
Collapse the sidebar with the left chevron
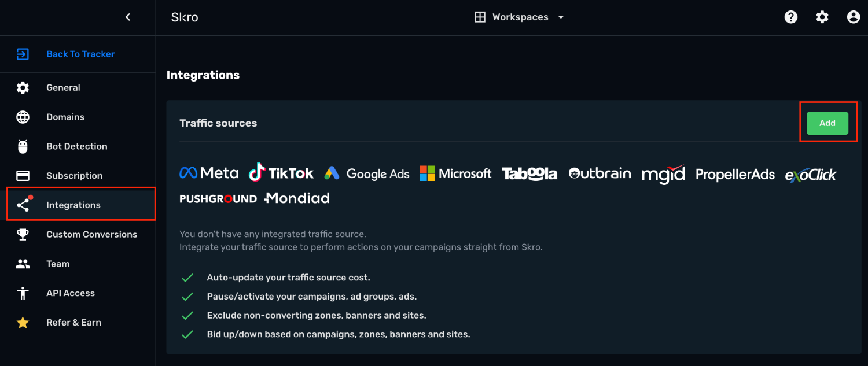128,17
